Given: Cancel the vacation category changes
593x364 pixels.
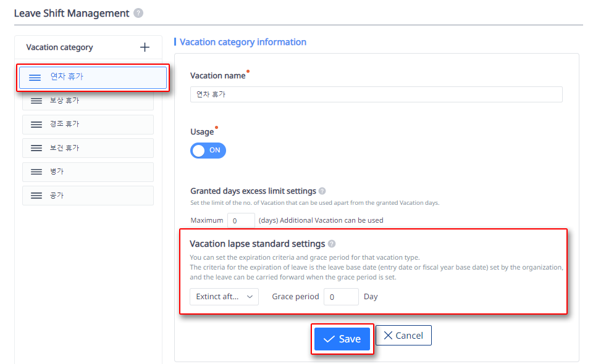Looking at the screenshot, I should [403, 336].
